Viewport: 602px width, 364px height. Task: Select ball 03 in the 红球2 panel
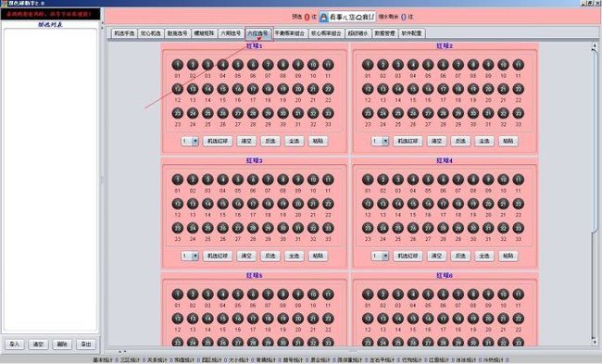coord(397,65)
